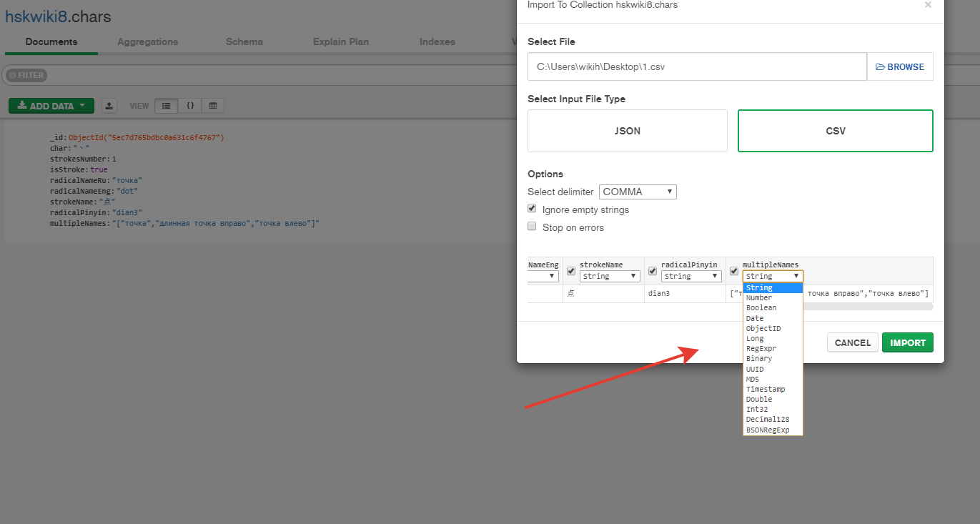Click the radicalNameRu "точка" value
Viewport: 980px width, 524px height.
tap(127, 181)
